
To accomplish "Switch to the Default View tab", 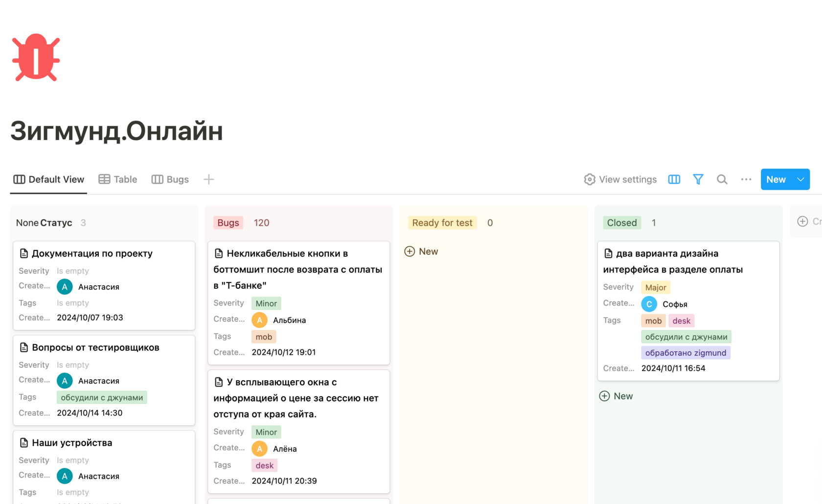I will (48, 180).
